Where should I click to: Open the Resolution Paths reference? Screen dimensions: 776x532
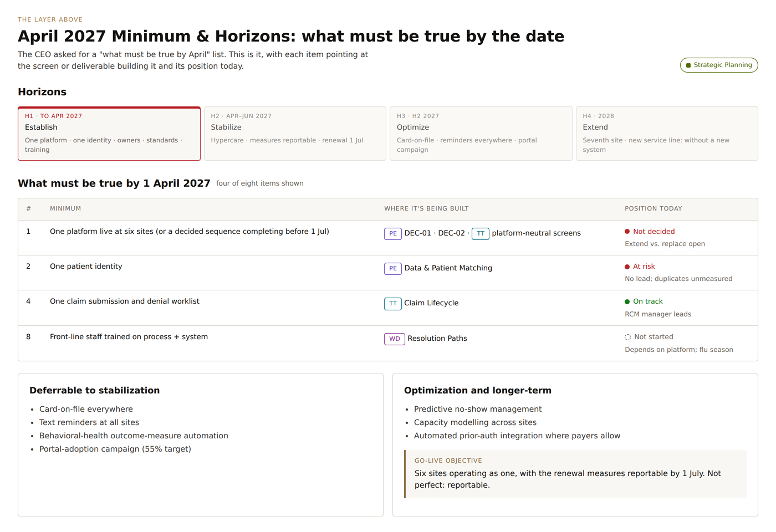(x=437, y=339)
